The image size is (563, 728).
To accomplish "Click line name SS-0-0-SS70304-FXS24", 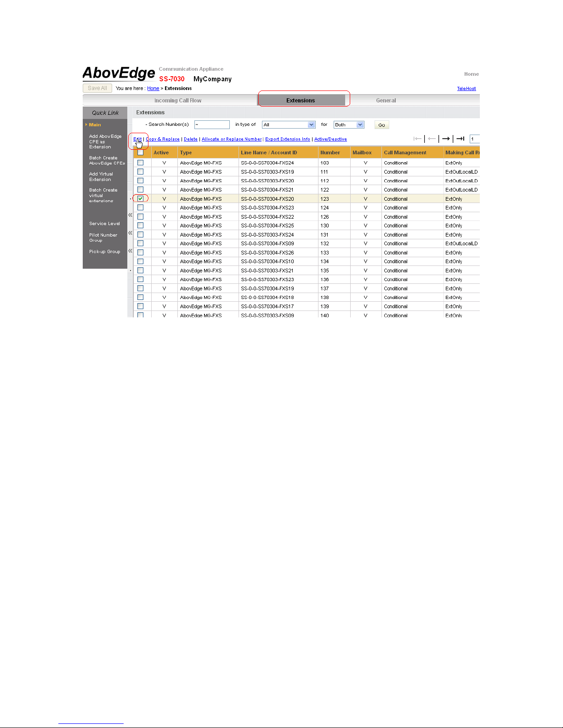I will 267,163.
